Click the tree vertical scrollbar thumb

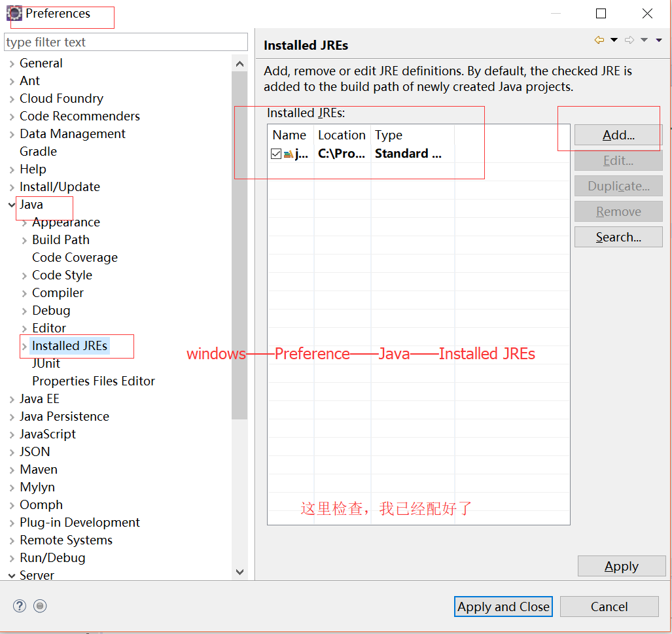click(x=239, y=245)
